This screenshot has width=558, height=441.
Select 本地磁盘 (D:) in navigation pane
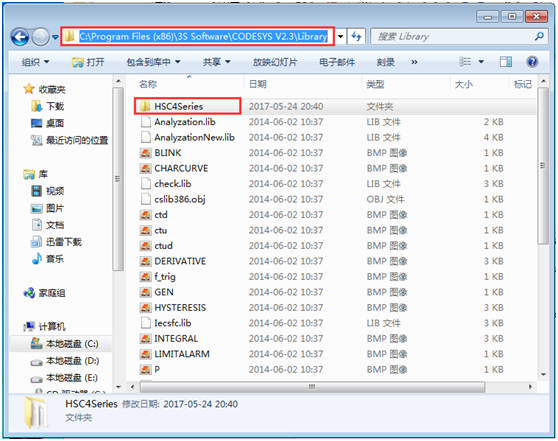click(x=64, y=361)
